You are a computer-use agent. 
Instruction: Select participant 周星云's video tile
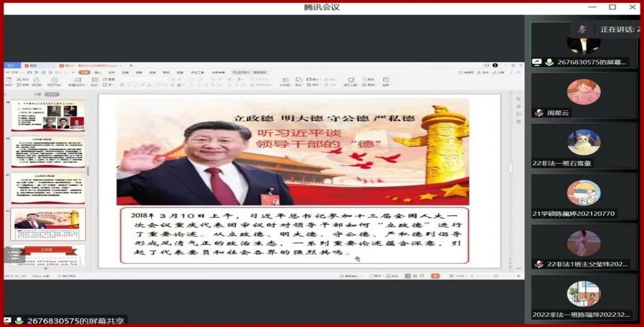[584, 95]
